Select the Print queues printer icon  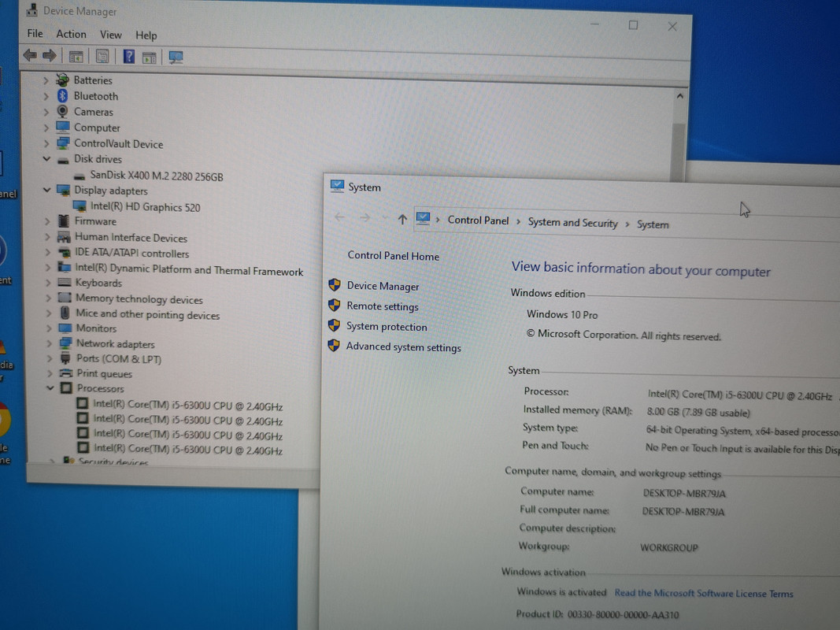pos(66,372)
